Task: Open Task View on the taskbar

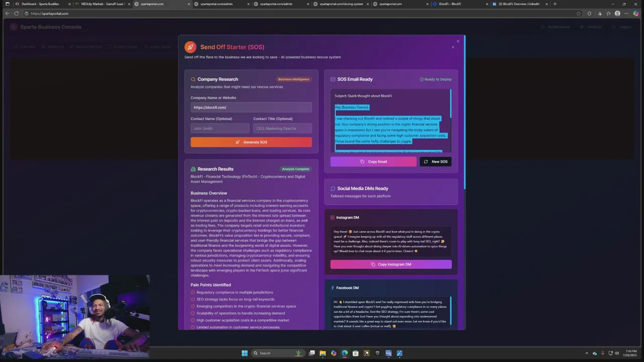Action: (x=312, y=353)
